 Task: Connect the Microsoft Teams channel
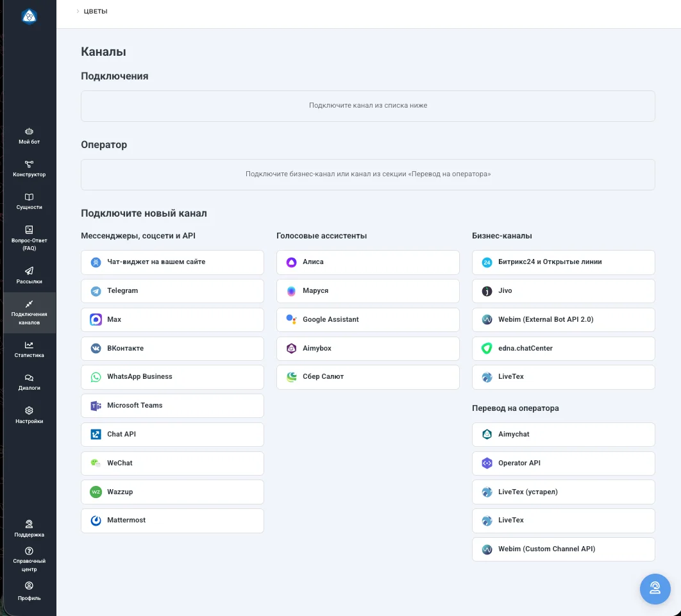coord(172,406)
